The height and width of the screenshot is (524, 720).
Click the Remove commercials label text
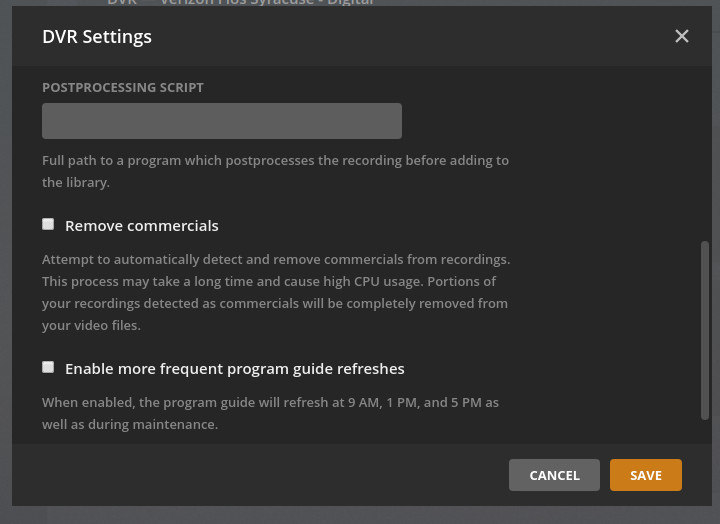coord(141,226)
